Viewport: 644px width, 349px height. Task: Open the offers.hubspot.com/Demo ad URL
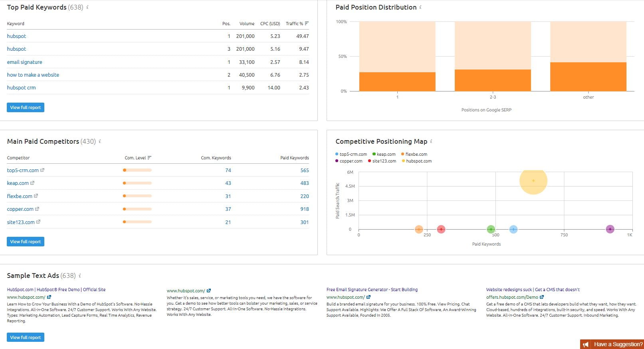pyautogui.click(x=512, y=297)
